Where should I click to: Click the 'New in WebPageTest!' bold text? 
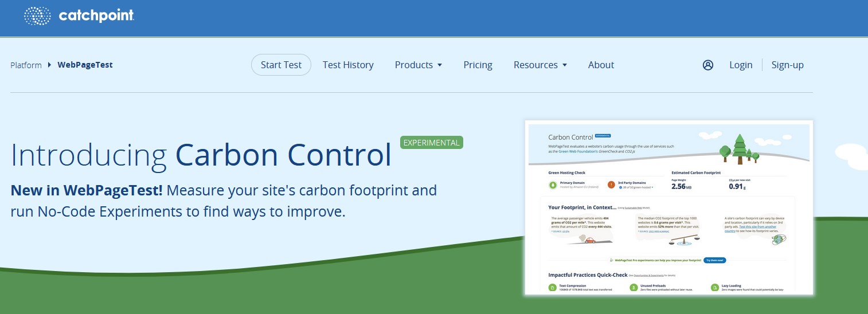[87, 190]
